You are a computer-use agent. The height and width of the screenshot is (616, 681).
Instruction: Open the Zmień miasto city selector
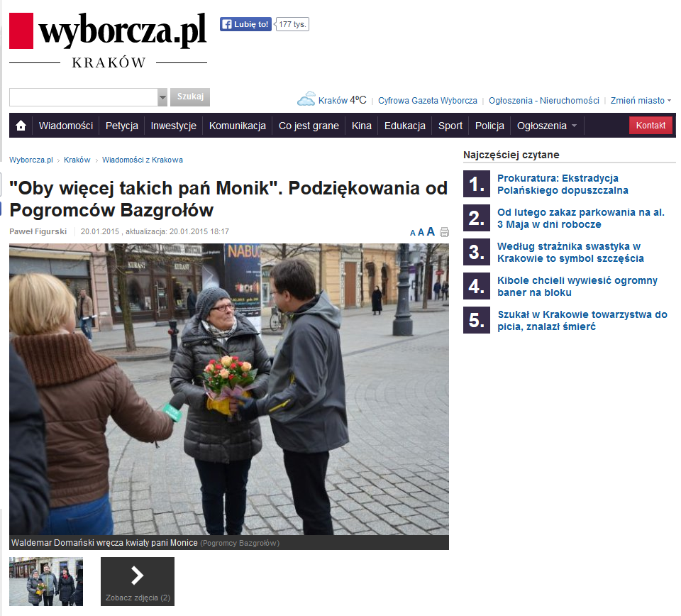point(641,101)
